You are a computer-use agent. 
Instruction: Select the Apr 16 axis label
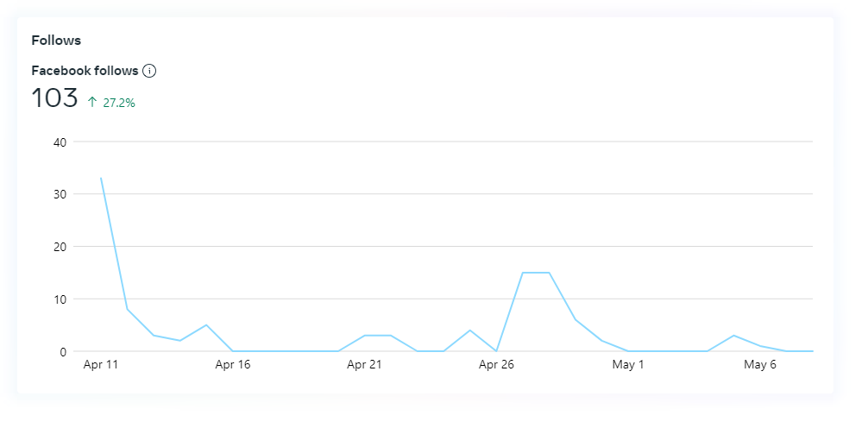point(232,365)
